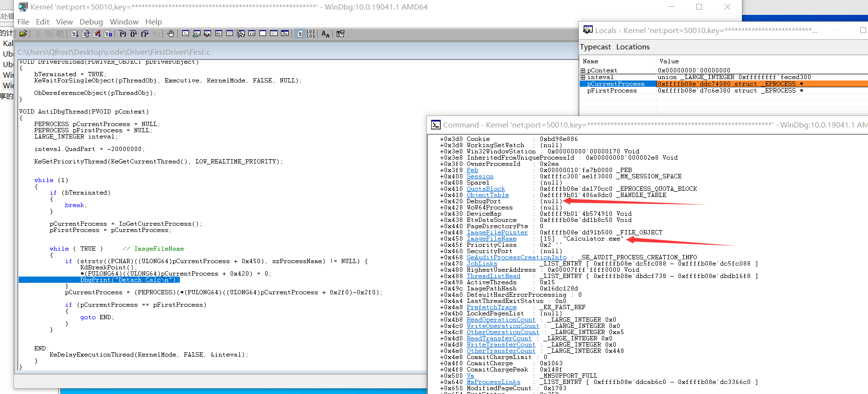Open the Command window via toolbar icon
Screen dimensions: 868x394
point(186,34)
